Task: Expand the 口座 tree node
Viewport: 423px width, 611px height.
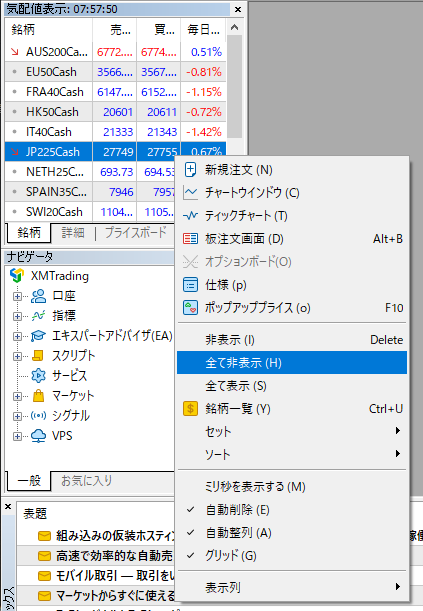Action: point(17,297)
